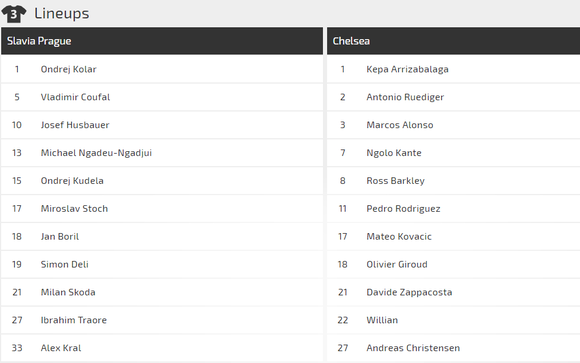Screen dimensions: 580x363
Task: Click the Lineups jersey icon
Action: (14, 14)
